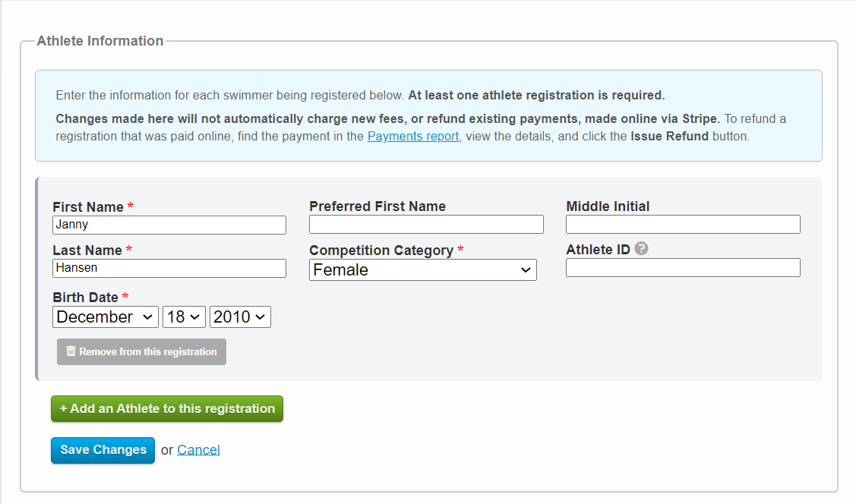
Task: Open the birth day dropdown showing 18
Action: 184,317
